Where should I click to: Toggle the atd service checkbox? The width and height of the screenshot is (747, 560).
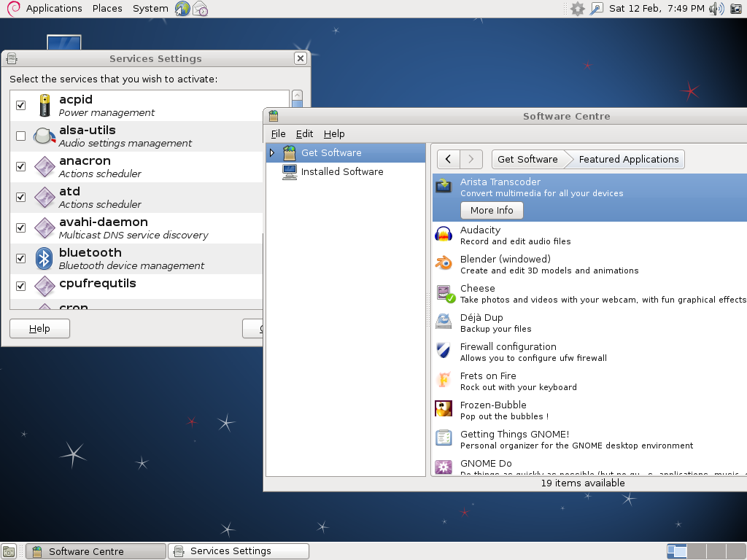20,197
